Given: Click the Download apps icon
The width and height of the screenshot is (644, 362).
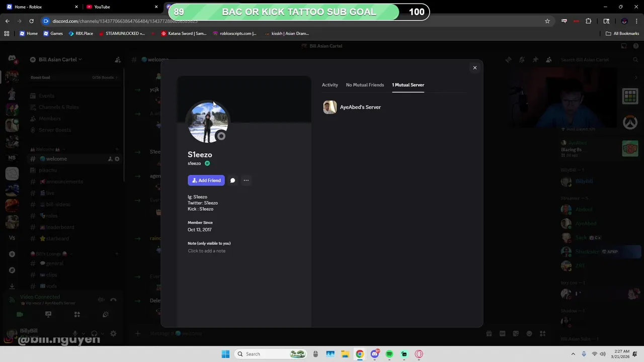Looking at the screenshot, I should tap(12, 286).
